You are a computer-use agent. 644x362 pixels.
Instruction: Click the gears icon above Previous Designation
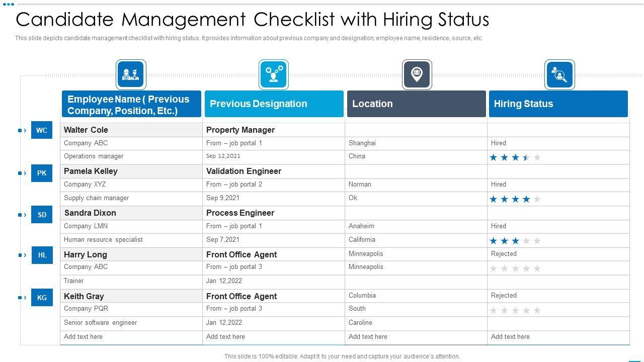click(274, 74)
